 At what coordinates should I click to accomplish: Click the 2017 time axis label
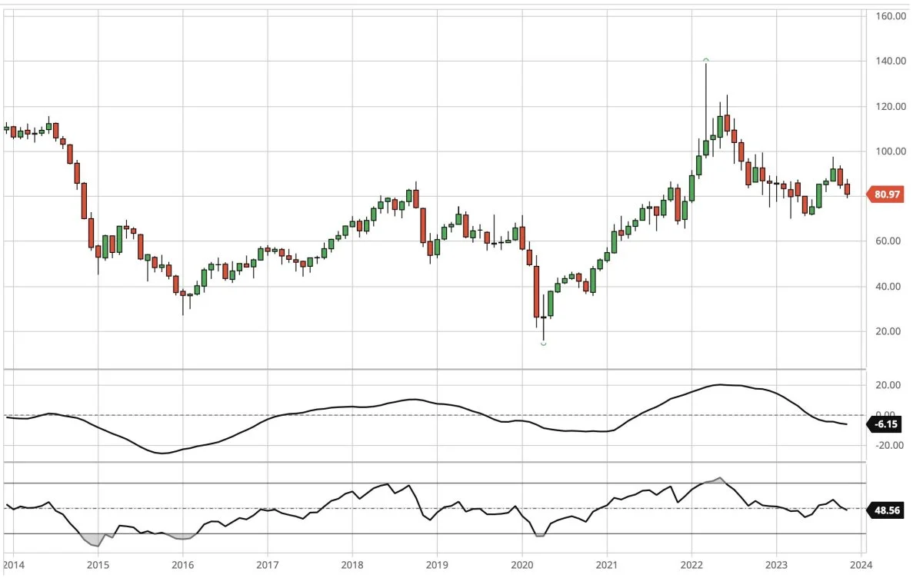(x=267, y=565)
